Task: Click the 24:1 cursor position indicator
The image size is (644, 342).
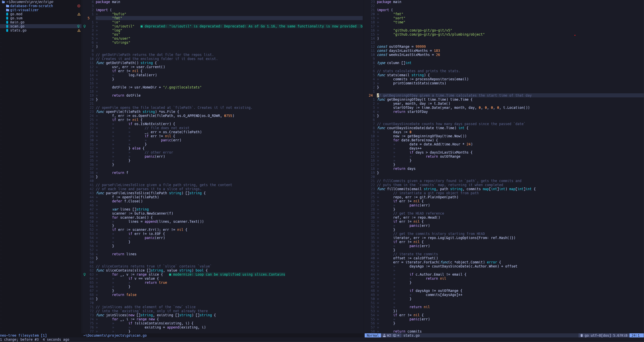Action: click(635, 335)
